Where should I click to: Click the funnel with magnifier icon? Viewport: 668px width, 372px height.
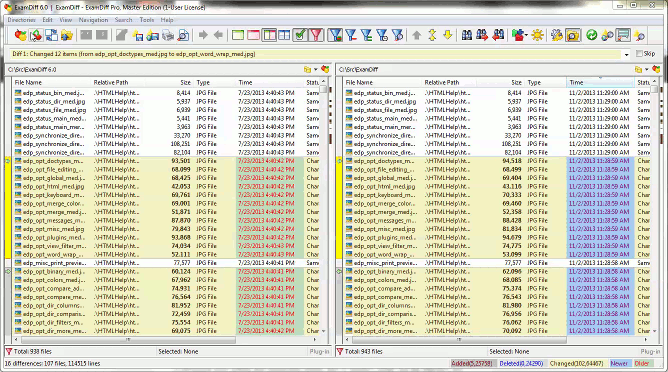397,35
